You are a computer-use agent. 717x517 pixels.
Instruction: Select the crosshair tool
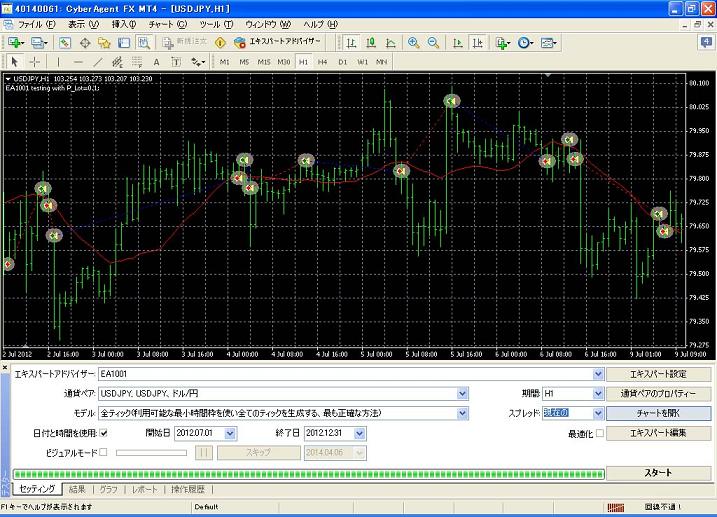tap(34, 62)
